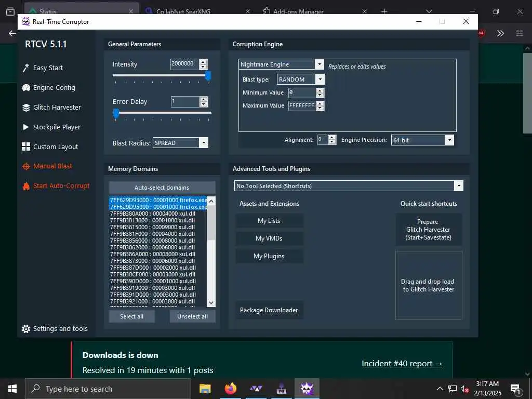Click Minimum Value input field
Screen dimensions: 532x399
click(302, 92)
